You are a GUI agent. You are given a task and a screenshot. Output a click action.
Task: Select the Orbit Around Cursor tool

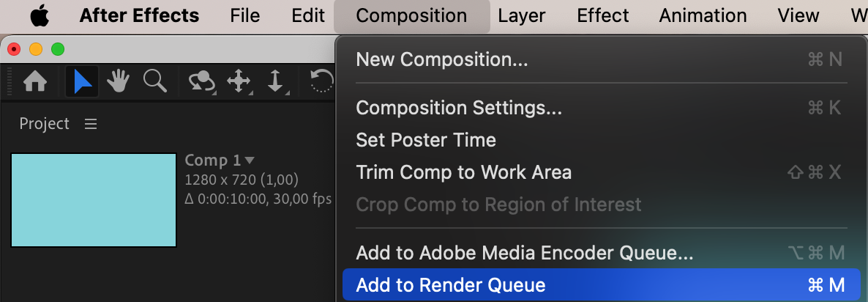tap(201, 81)
